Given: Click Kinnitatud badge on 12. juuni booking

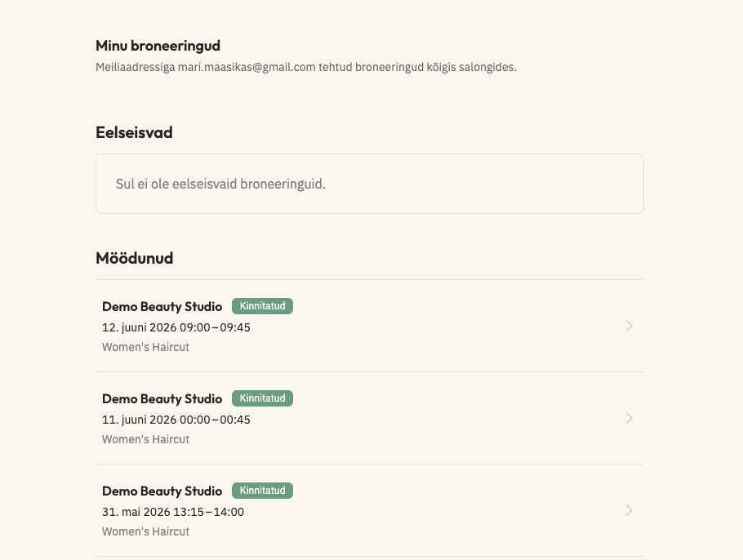Looking at the screenshot, I should click(x=263, y=306).
